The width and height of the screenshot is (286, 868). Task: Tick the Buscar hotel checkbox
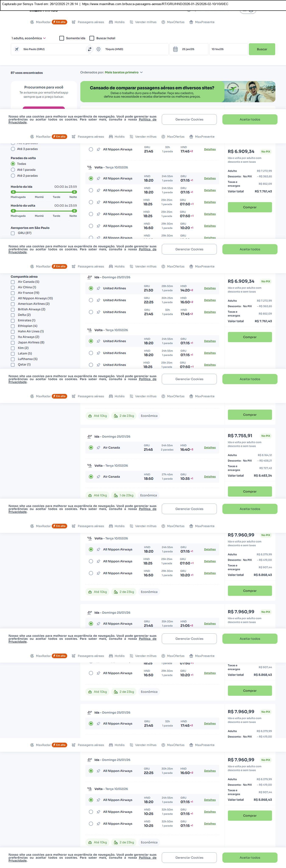(92, 38)
